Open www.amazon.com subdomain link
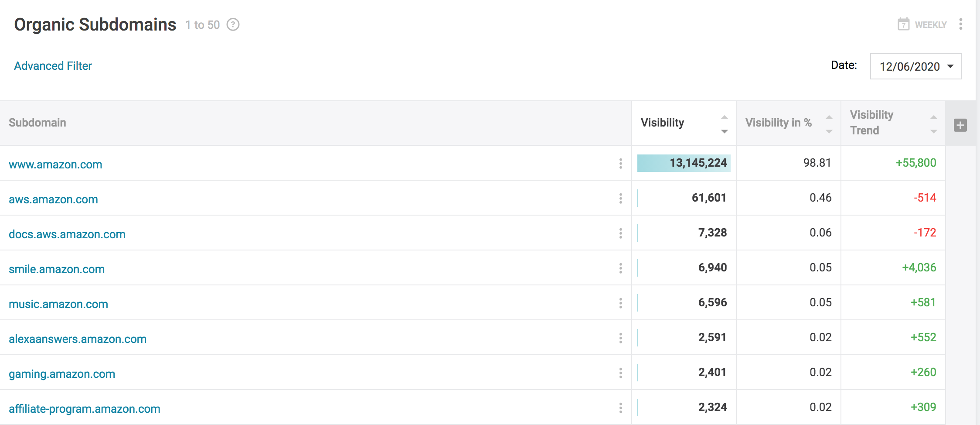980x425 pixels. (x=55, y=165)
